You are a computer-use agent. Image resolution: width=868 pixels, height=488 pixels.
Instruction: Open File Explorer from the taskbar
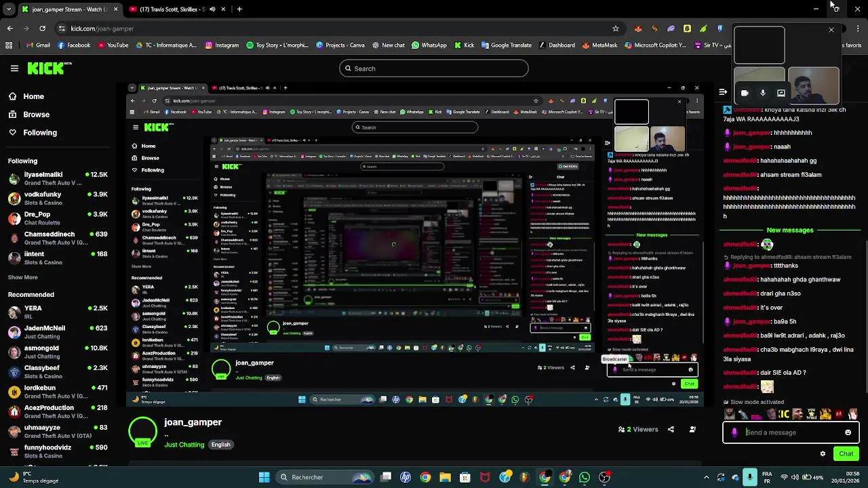pyautogui.click(x=445, y=477)
